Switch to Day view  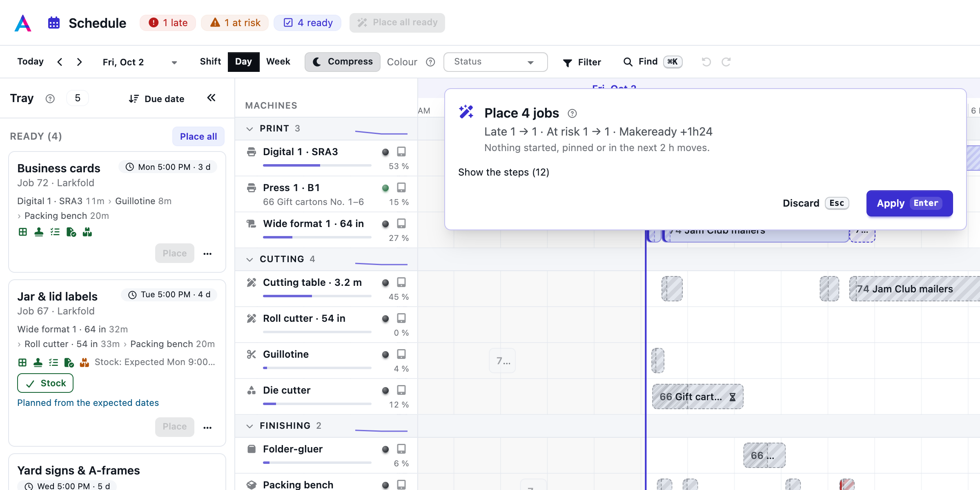coord(244,62)
